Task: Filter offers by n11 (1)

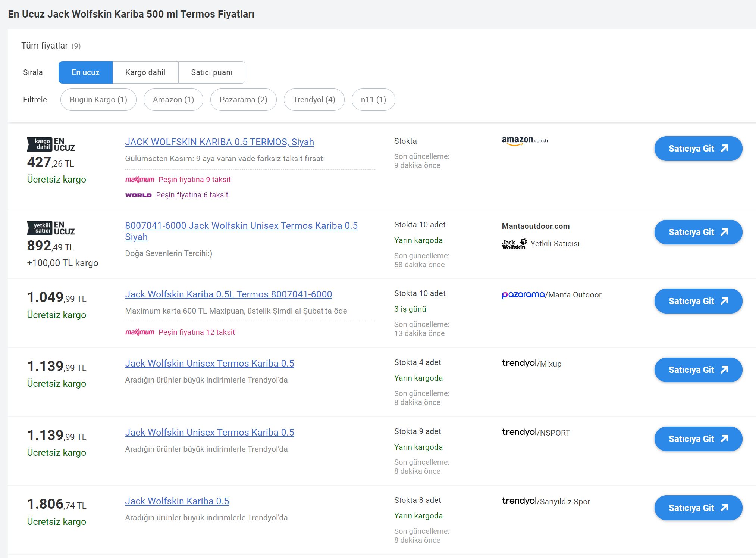Action: 373,100
